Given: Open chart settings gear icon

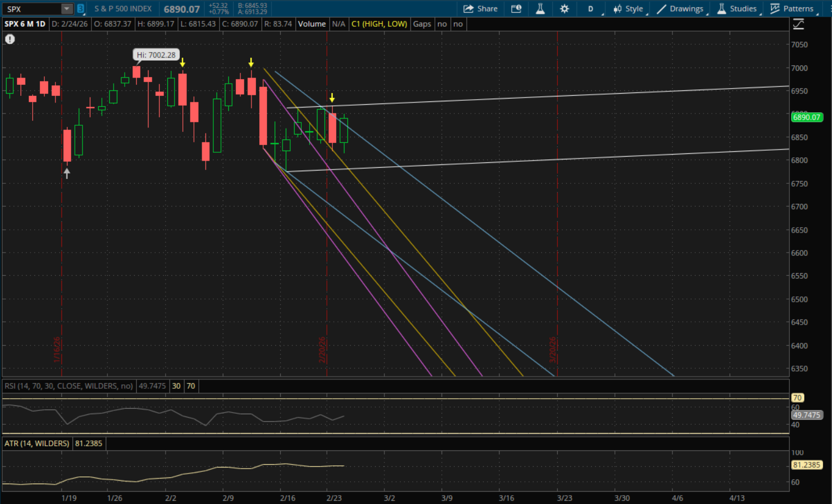Looking at the screenshot, I should [564, 9].
